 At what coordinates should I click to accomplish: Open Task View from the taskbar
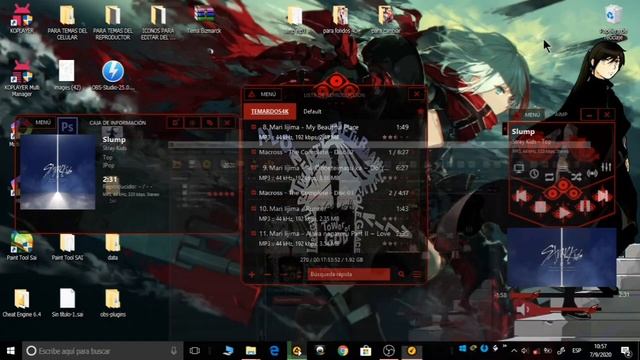click(x=195, y=351)
